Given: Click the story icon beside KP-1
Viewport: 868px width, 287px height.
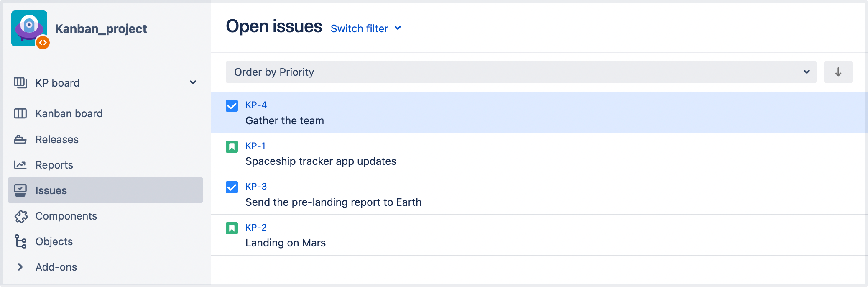Looking at the screenshot, I should pos(232,146).
